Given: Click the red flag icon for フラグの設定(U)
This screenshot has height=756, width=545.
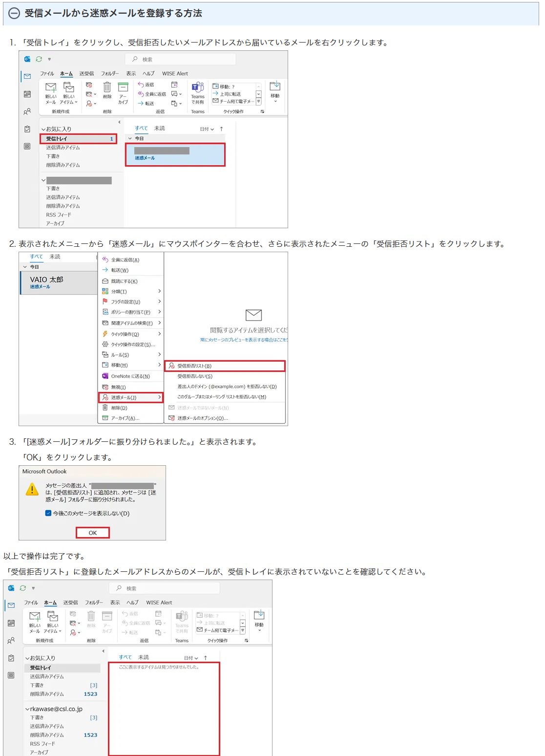Looking at the screenshot, I should click(105, 302).
